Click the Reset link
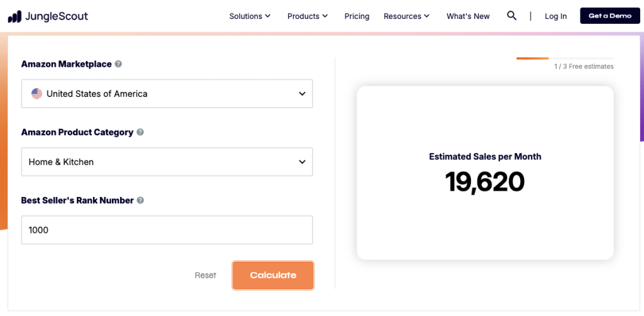Viewport: 644px width, 316px height. tap(205, 275)
